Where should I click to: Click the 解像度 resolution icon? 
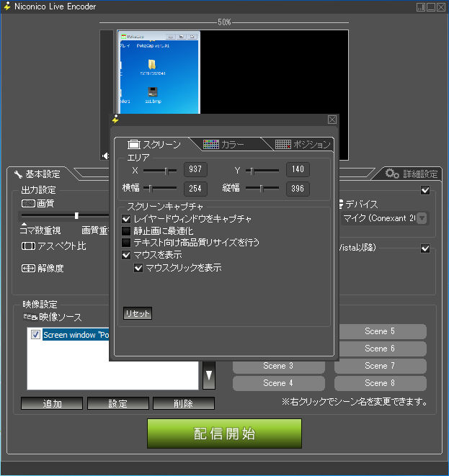28,269
